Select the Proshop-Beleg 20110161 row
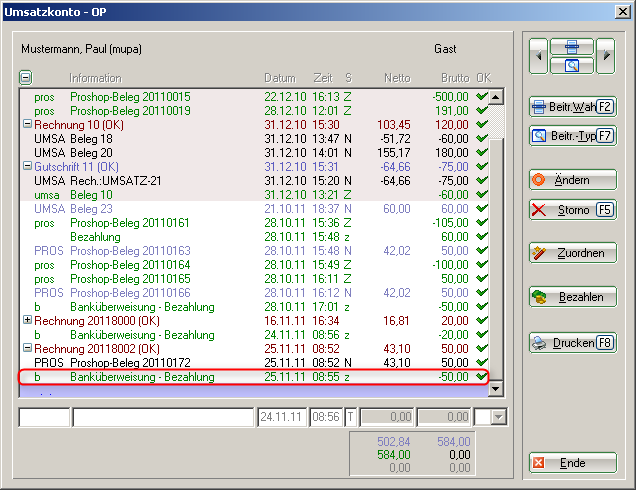The image size is (636, 490). (x=130, y=222)
